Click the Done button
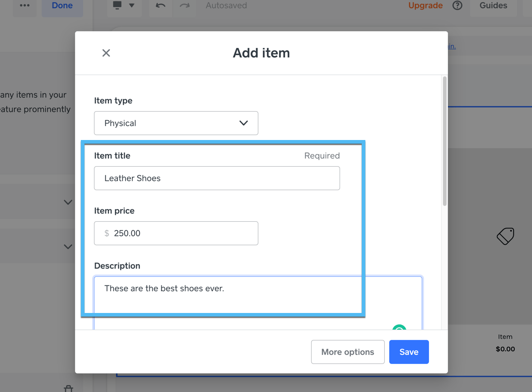The height and width of the screenshot is (392, 532). pos(62,5)
